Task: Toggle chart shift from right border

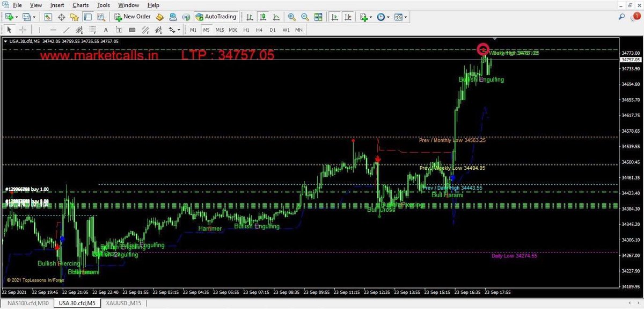Action: tap(348, 17)
